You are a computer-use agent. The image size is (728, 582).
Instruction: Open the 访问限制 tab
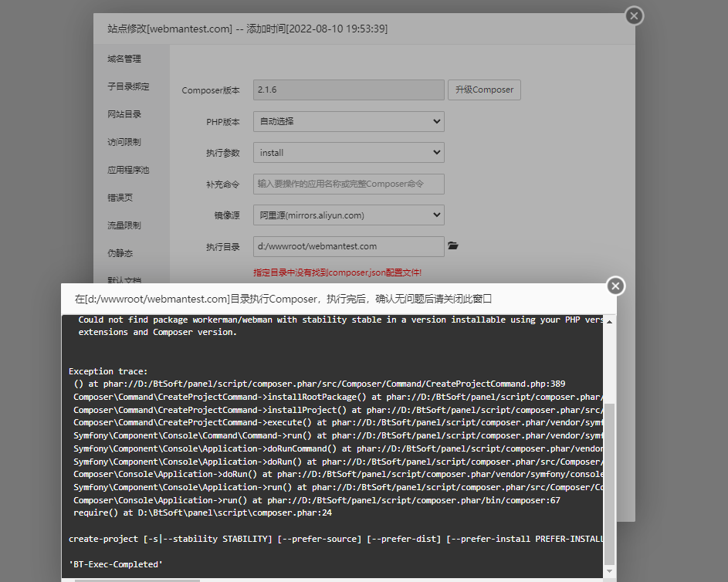tap(124, 142)
